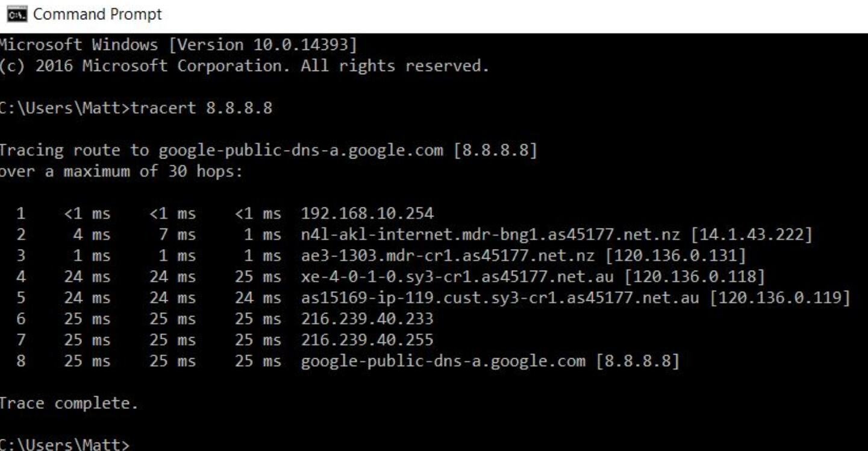
Task: Click the 216.239.40.233 address in hop 6
Action: (x=367, y=319)
